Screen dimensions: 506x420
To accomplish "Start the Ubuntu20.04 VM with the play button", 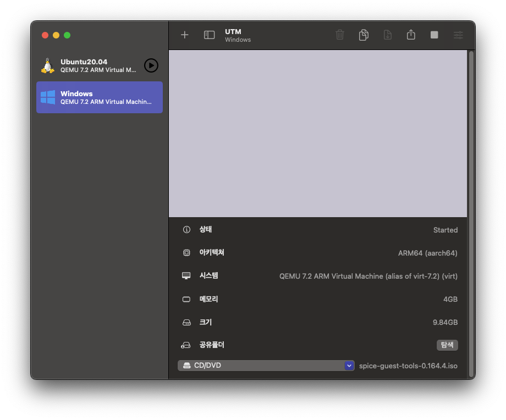I will 151,65.
